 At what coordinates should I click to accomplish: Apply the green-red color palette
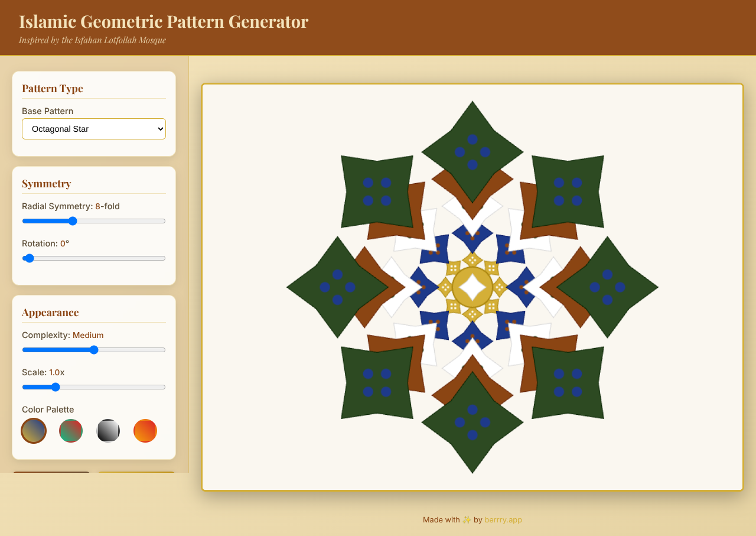pyautogui.click(x=71, y=431)
